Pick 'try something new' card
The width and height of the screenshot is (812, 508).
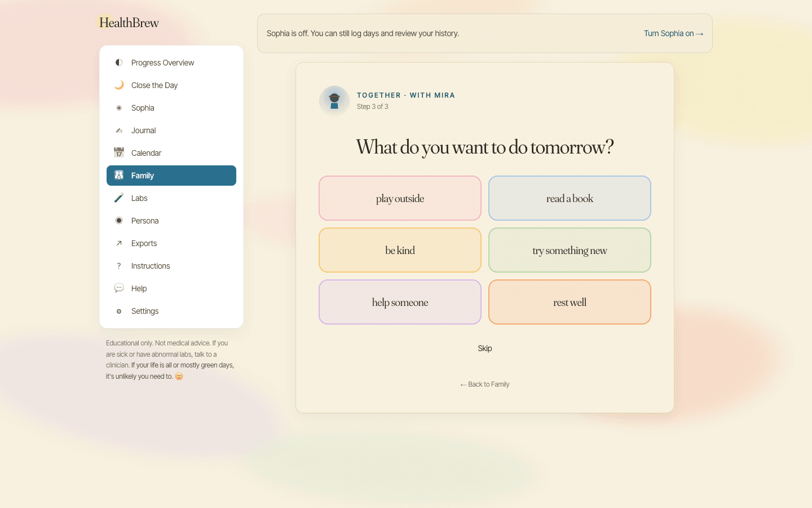click(570, 250)
